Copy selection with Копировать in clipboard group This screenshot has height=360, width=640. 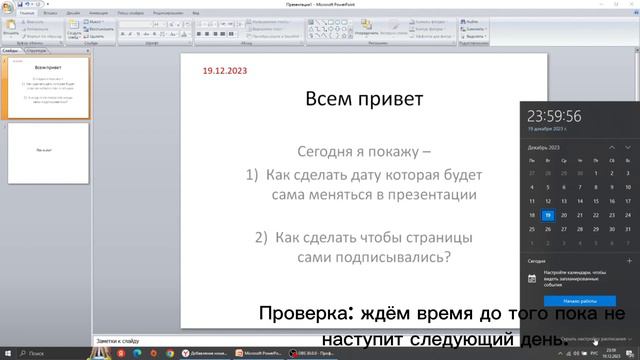point(35,29)
